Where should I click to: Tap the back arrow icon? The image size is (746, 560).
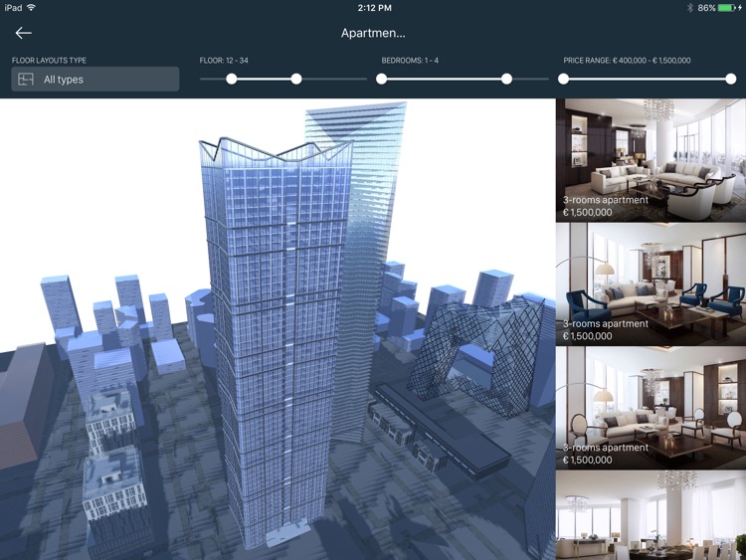[23, 33]
